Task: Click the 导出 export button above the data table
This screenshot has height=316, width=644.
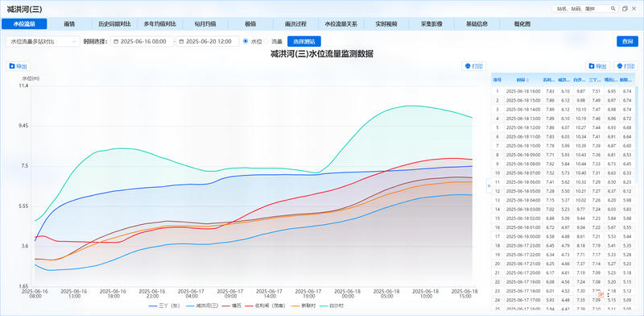Action: click(597, 66)
